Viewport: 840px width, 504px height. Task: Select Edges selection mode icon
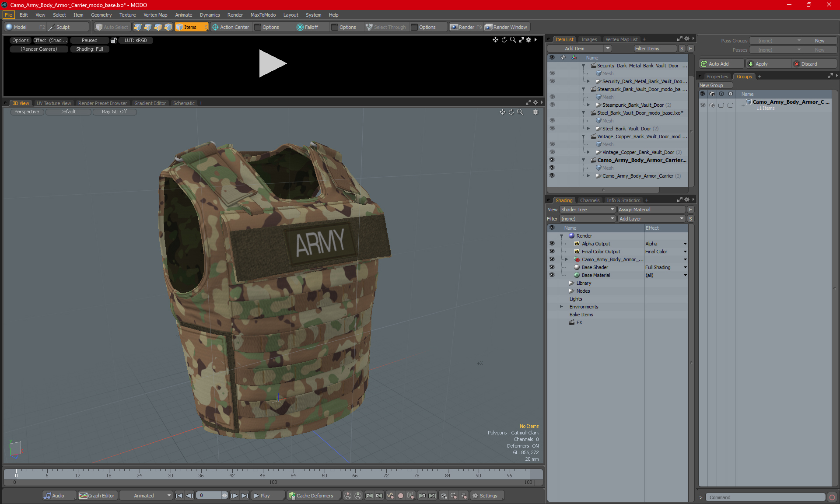point(148,27)
